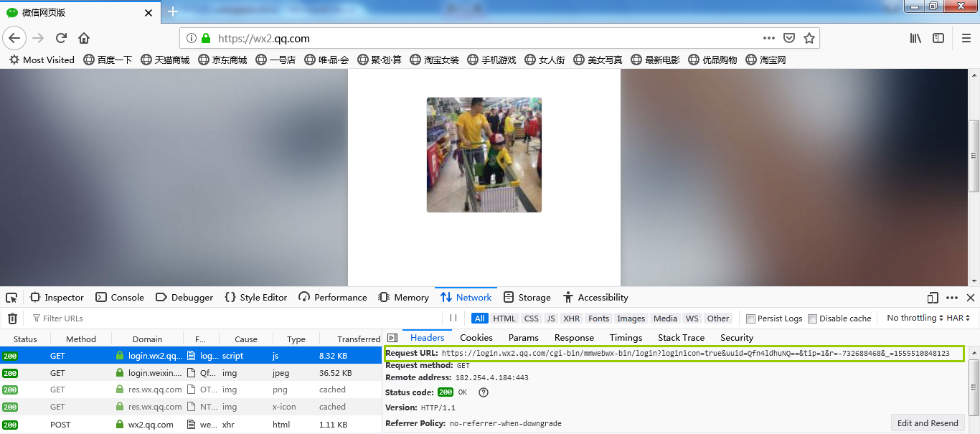The image size is (980, 434).
Task: Filter requests by All
Action: (479, 319)
